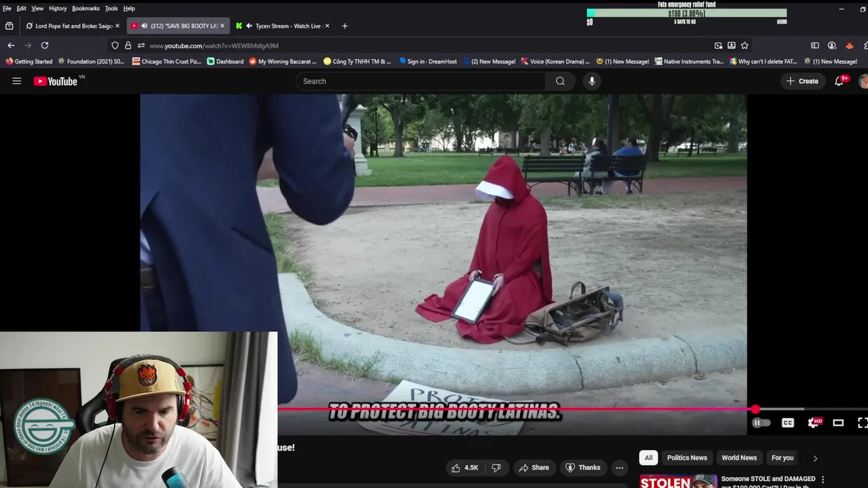Reload the current page
The image size is (868, 488).
(x=45, y=45)
